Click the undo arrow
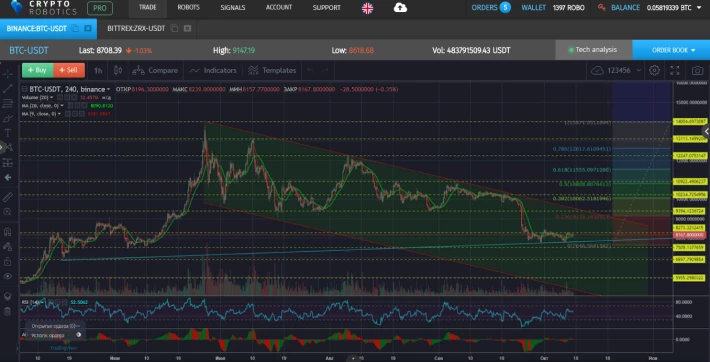 pos(310,71)
